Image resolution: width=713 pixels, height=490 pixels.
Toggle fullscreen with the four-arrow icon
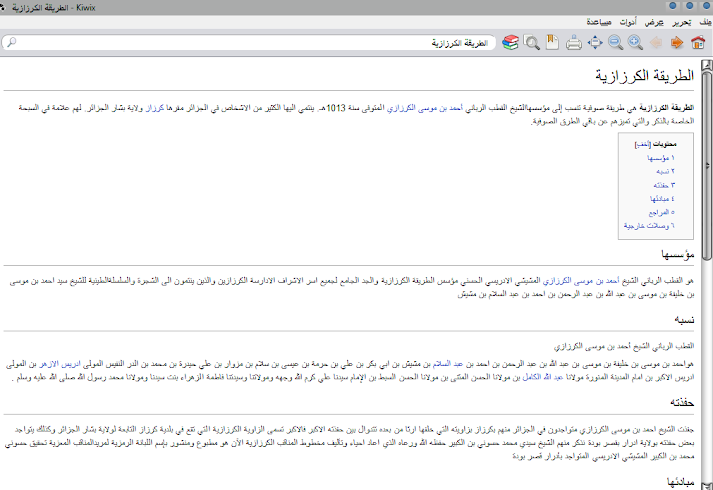pos(595,43)
